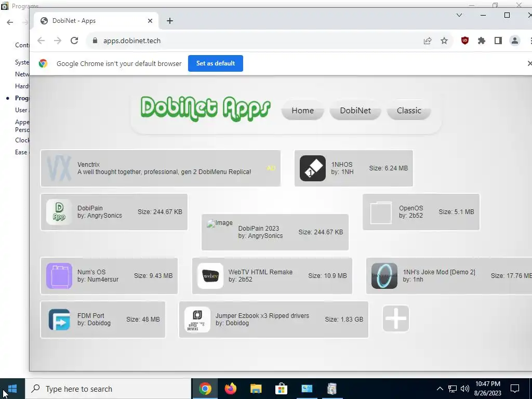532x399 pixels.
Task: Click the 'Size: 6.24 MB' text
Action: point(389,168)
